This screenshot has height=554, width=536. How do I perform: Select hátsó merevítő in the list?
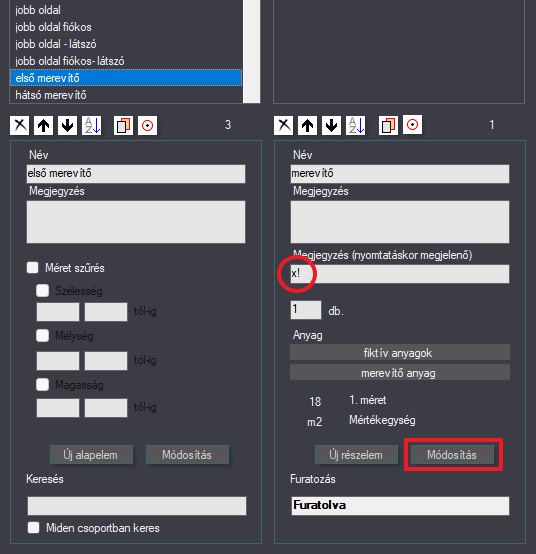tap(126, 95)
